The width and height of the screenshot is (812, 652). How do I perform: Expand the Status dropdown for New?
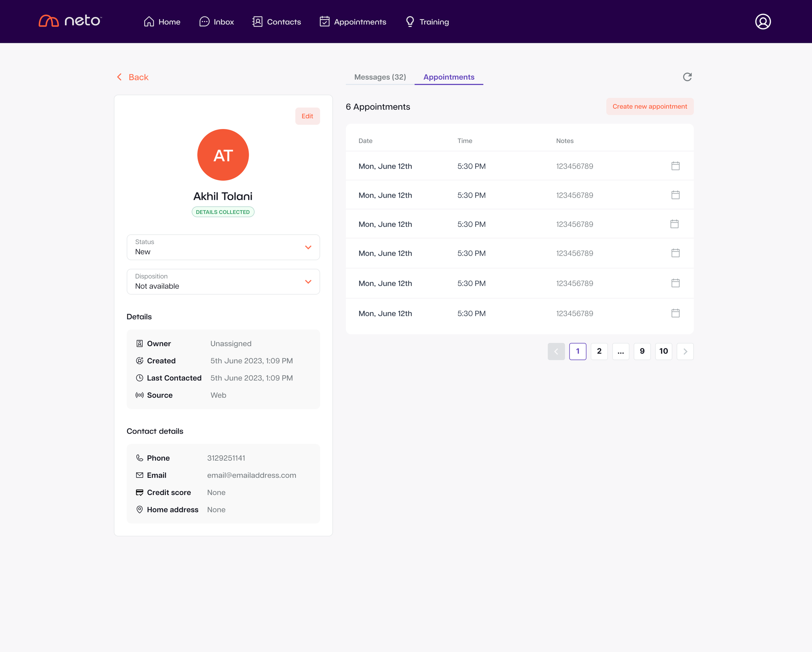pyautogui.click(x=307, y=247)
